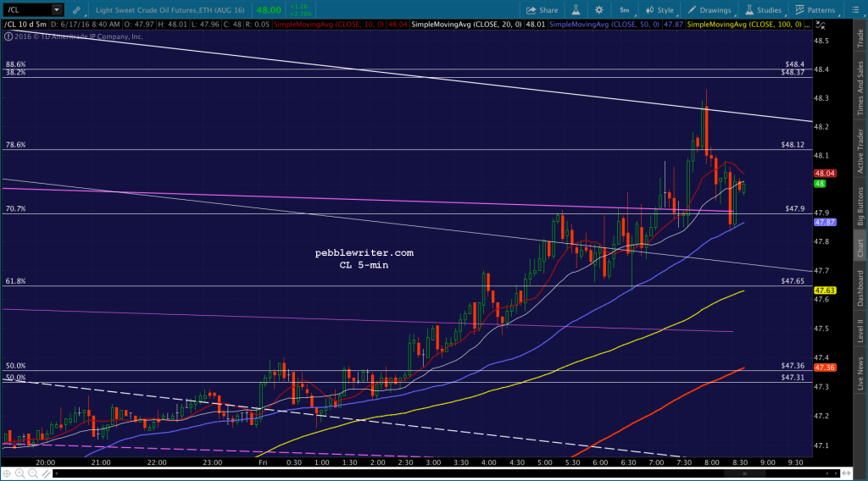This screenshot has width=868, height=481.
Task: Click the Fri date marker on time axis
Action: click(x=263, y=462)
